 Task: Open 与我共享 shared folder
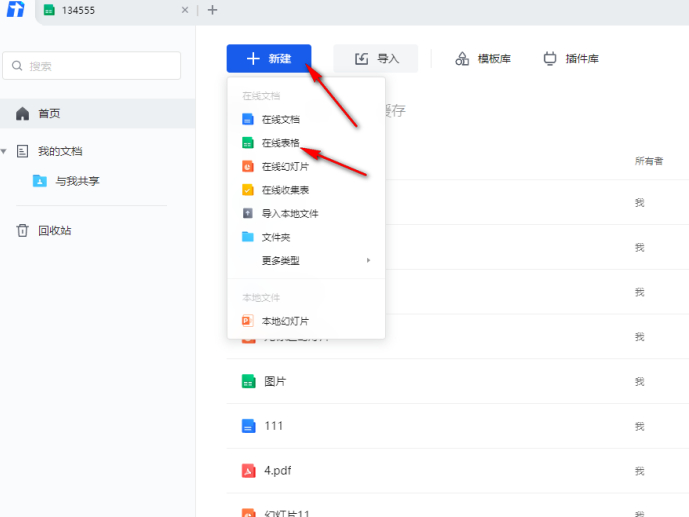tap(77, 181)
